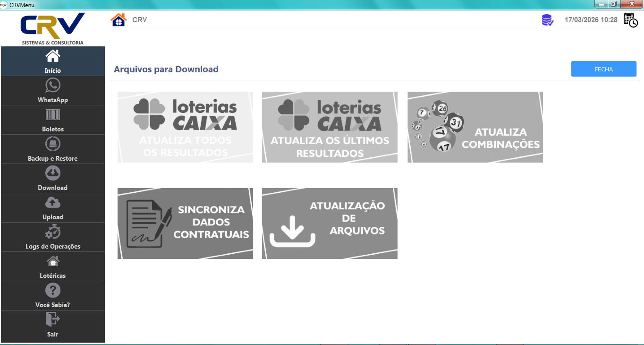This screenshot has width=644, height=345.
Task: Open Atualiza Todos os Resultados tile
Action: coord(185,127)
